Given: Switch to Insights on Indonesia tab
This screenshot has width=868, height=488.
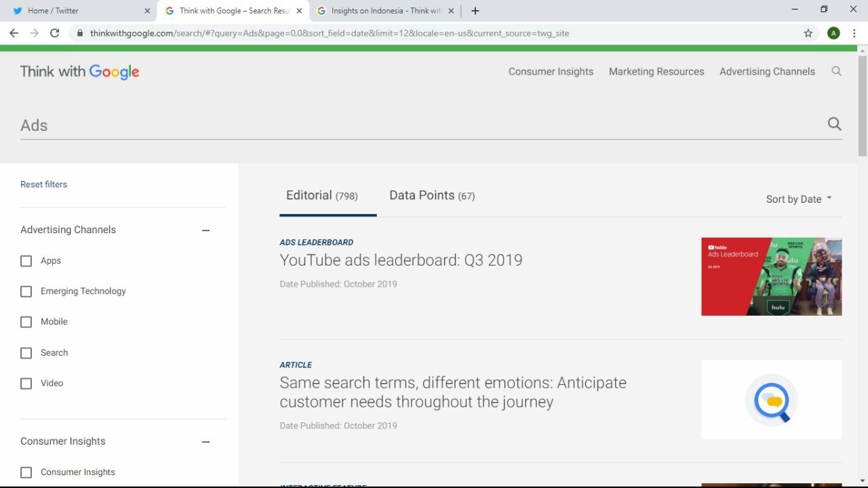Looking at the screenshot, I should pyautogui.click(x=385, y=11).
